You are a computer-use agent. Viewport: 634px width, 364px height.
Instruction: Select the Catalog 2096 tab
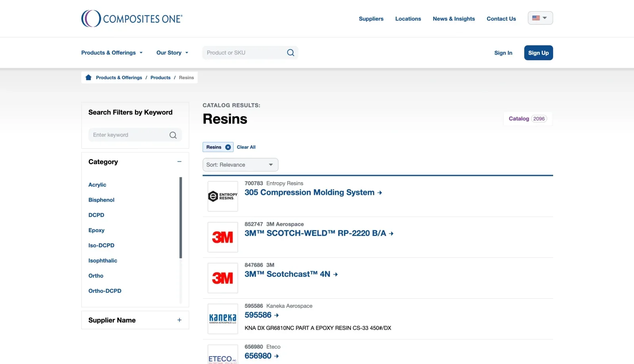(528, 118)
